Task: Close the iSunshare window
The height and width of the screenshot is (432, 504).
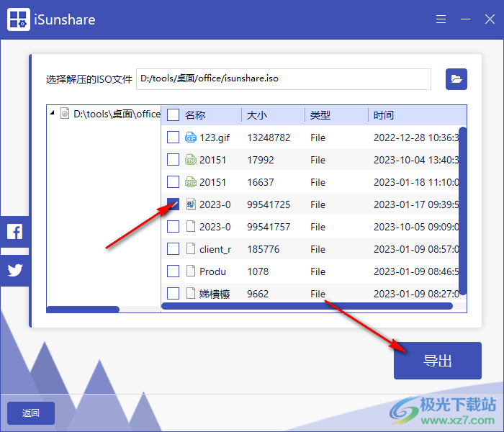Action: click(490, 19)
